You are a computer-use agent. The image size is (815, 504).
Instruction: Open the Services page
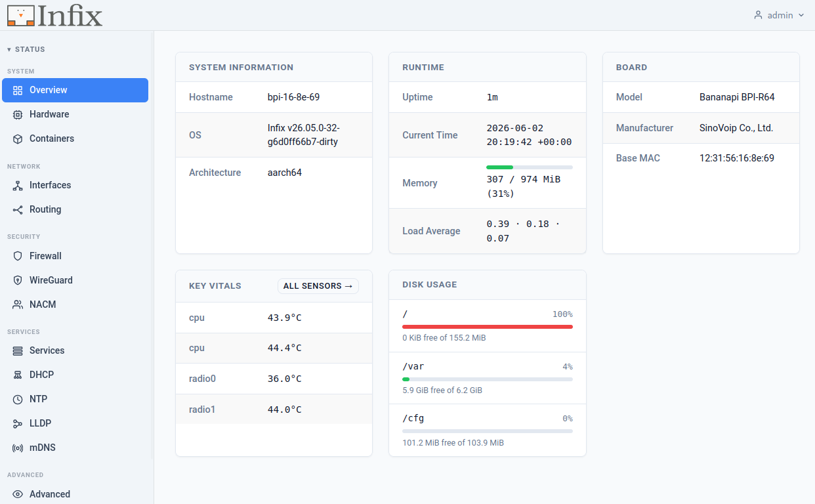point(75,350)
